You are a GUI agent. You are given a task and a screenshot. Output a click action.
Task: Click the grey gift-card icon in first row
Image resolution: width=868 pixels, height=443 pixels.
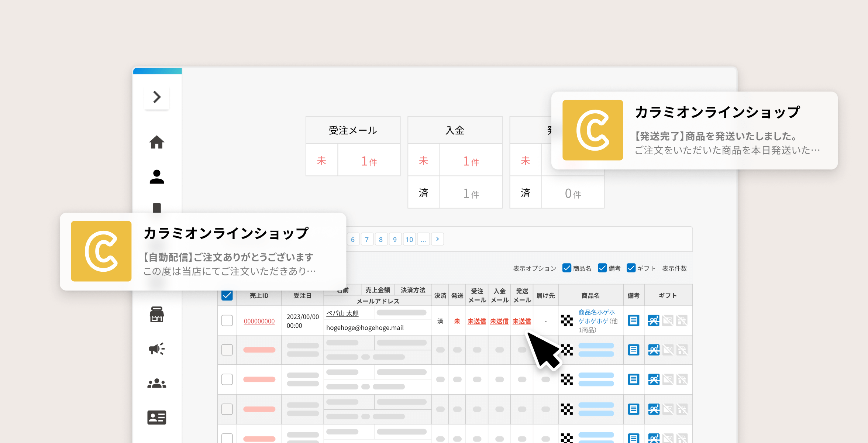[x=668, y=320]
